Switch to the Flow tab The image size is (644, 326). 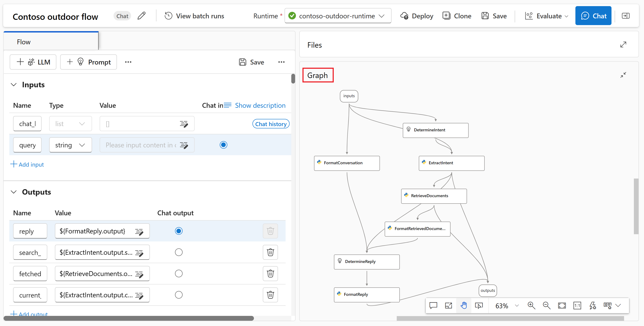tap(24, 42)
